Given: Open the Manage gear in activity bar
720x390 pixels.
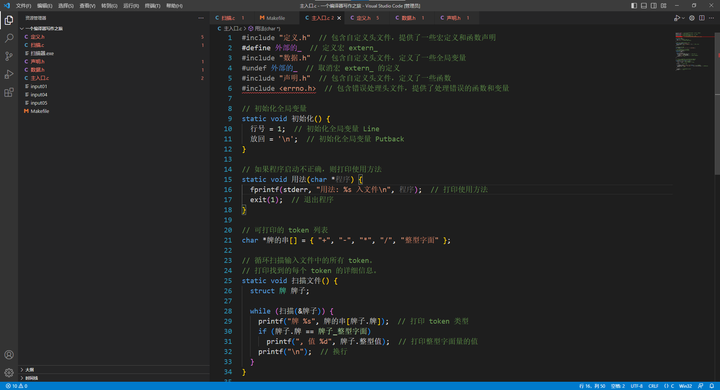Looking at the screenshot, I should (x=9, y=373).
